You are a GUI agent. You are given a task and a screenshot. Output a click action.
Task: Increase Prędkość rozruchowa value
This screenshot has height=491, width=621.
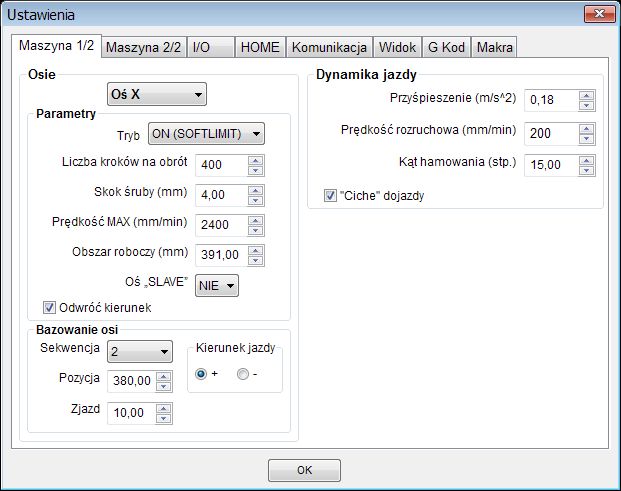pyautogui.click(x=587, y=129)
